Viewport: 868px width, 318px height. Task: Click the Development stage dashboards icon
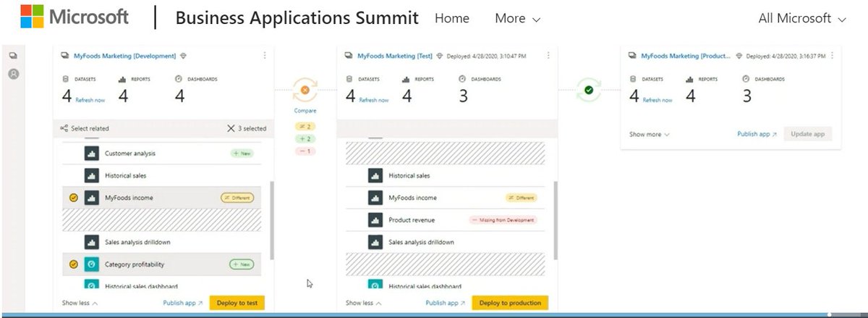pos(179,79)
